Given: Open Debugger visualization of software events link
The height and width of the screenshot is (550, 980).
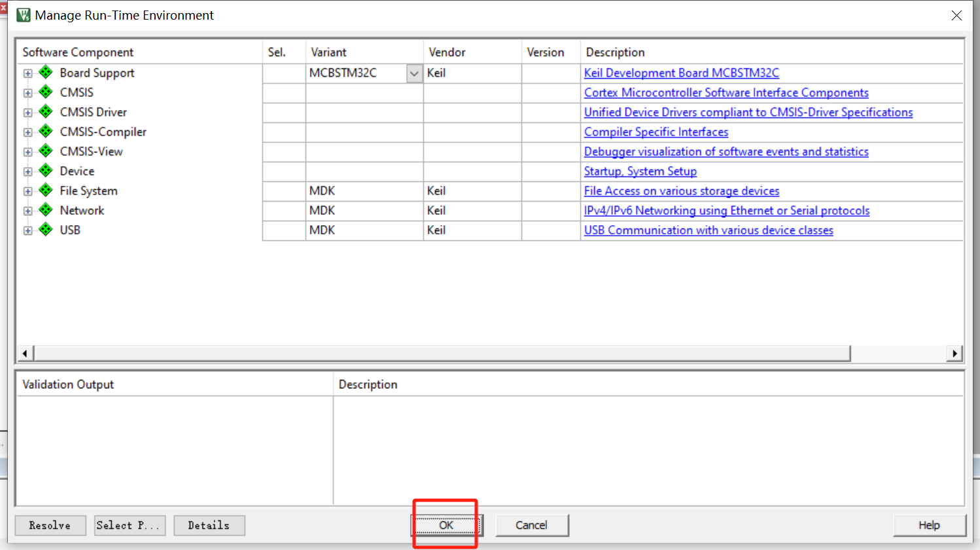Looking at the screenshot, I should click(726, 151).
